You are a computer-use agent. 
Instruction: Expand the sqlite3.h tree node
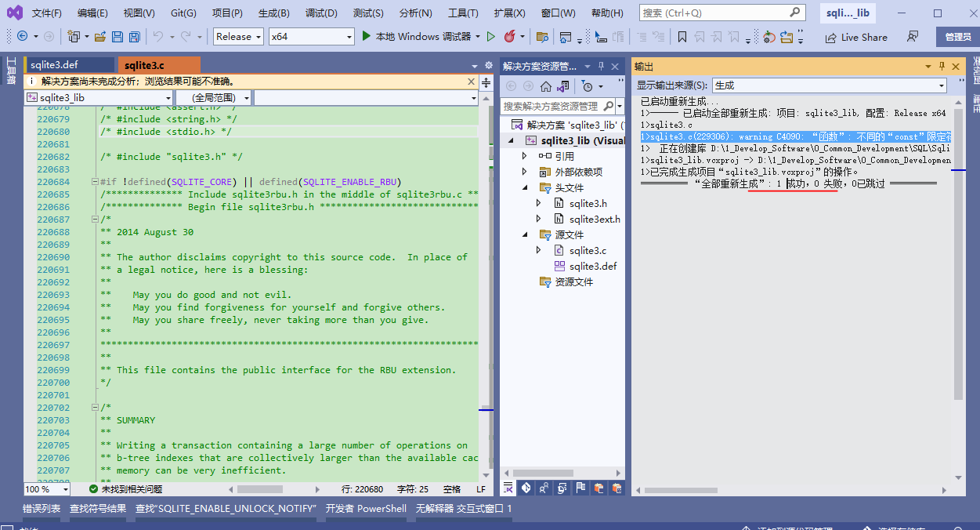538,203
